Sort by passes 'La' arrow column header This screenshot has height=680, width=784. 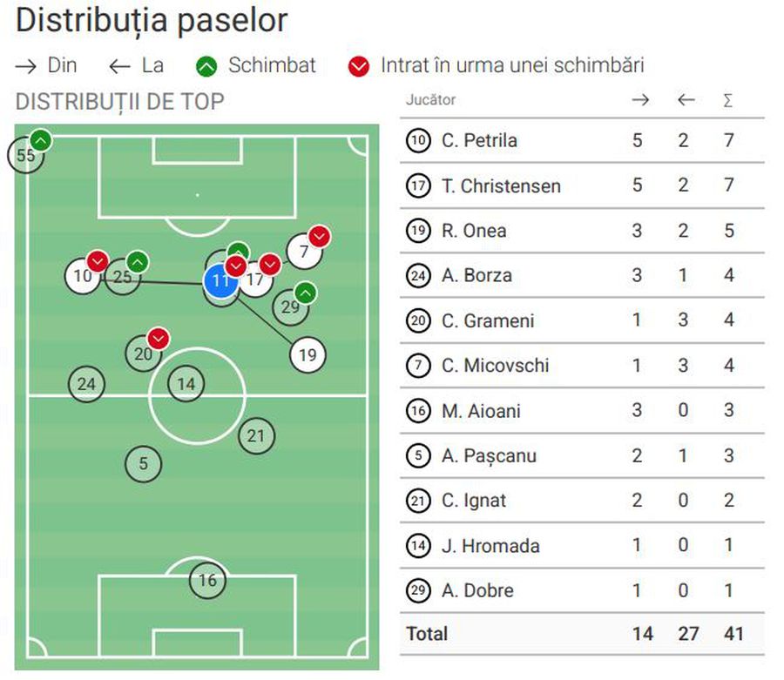coord(686,100)
